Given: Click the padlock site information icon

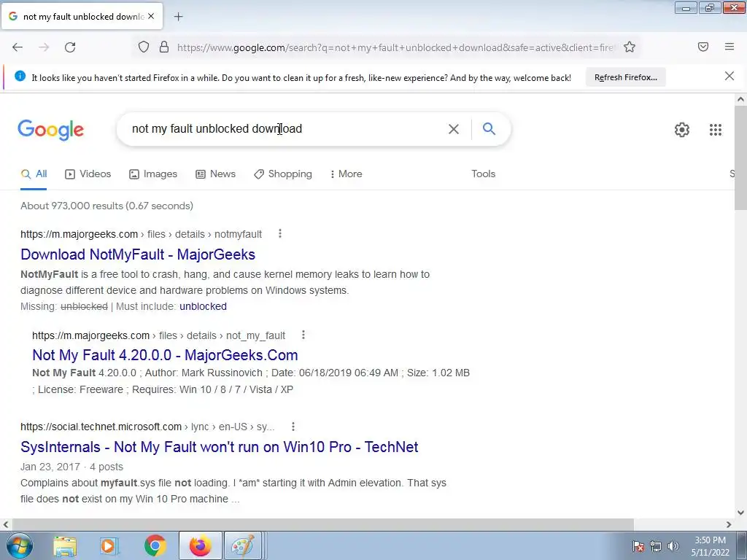Looking at the screenshot, I should [x=164, y=47].
